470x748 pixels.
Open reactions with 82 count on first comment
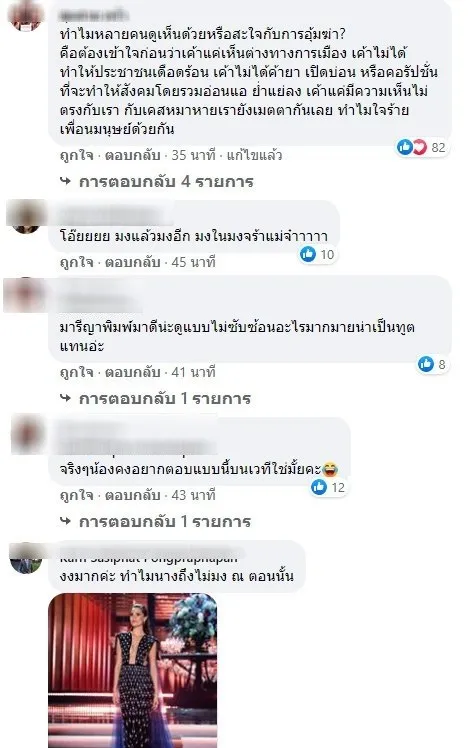click(x=421, y=147)
